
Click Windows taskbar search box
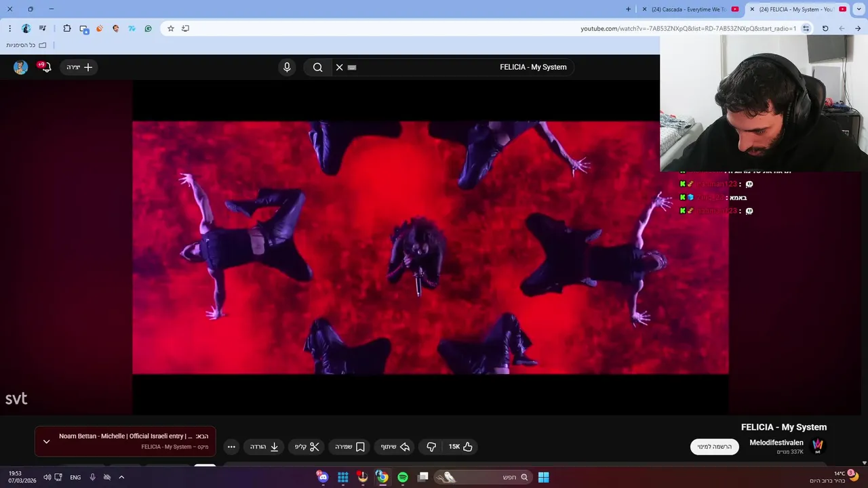[484, 477]
